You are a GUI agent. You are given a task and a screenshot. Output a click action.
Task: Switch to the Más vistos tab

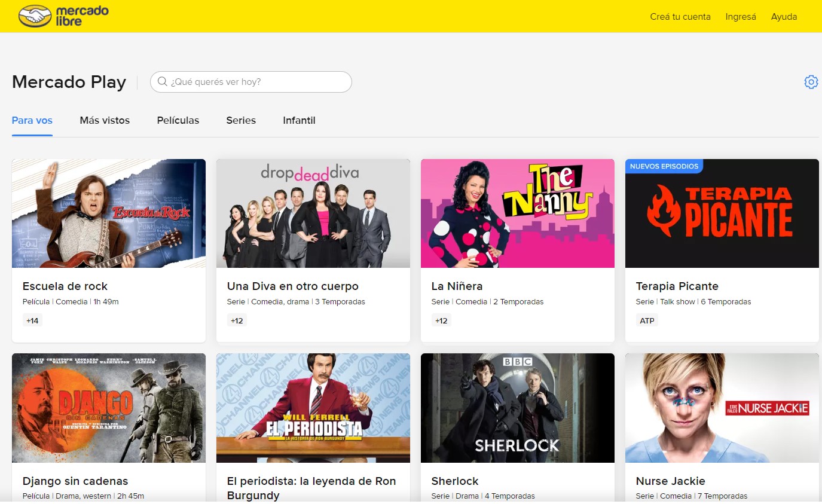[x=105, y=120]
